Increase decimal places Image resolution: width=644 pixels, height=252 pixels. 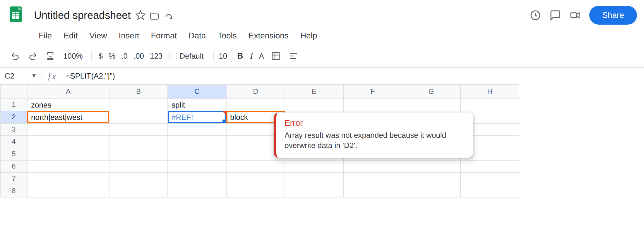139,56
